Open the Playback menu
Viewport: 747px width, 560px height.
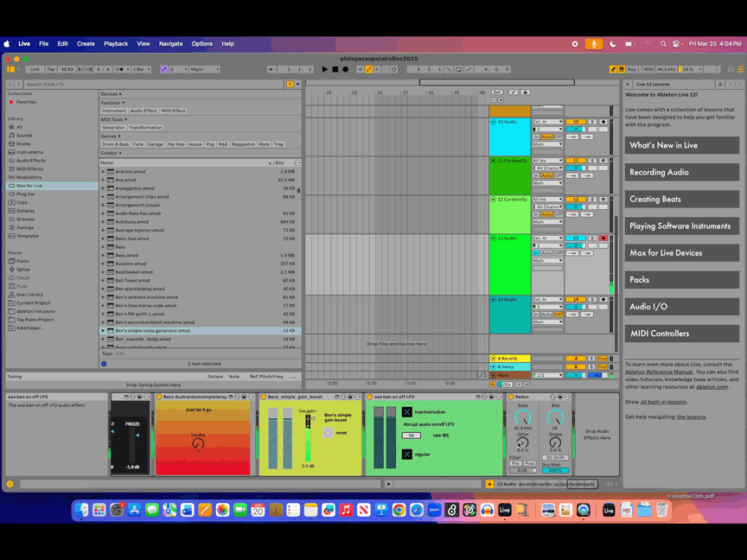(x=116, y=44)
